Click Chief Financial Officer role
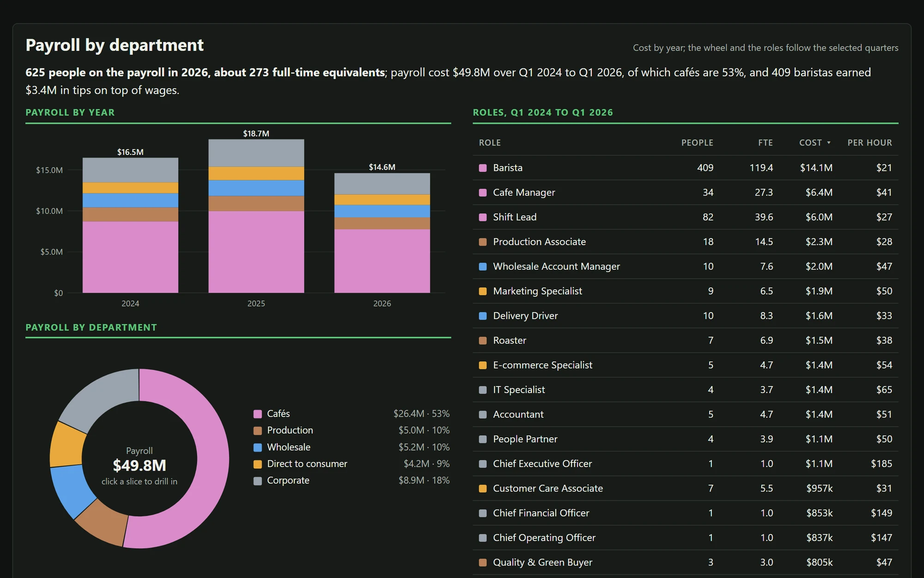This screenshot has height=578, width=924. 541,513
